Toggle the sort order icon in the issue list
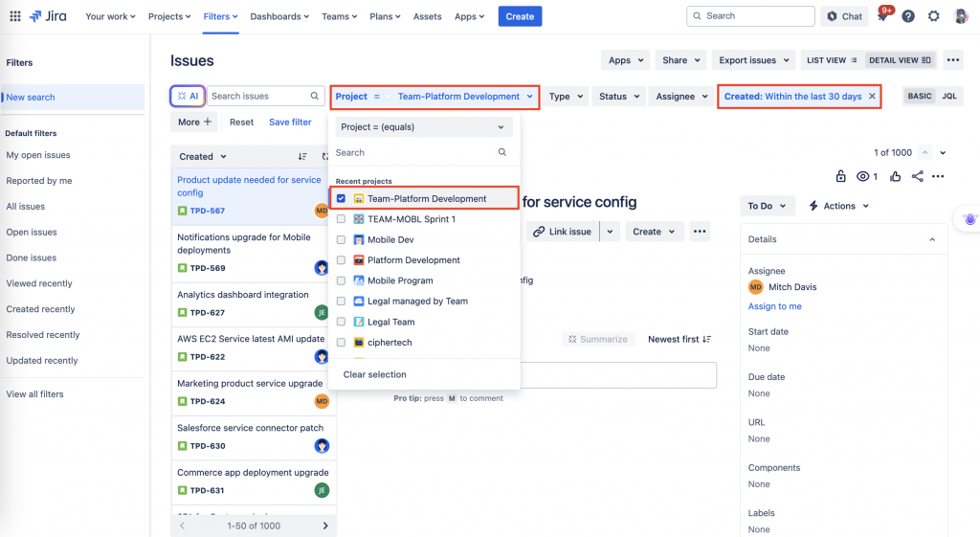 point(302,156)
